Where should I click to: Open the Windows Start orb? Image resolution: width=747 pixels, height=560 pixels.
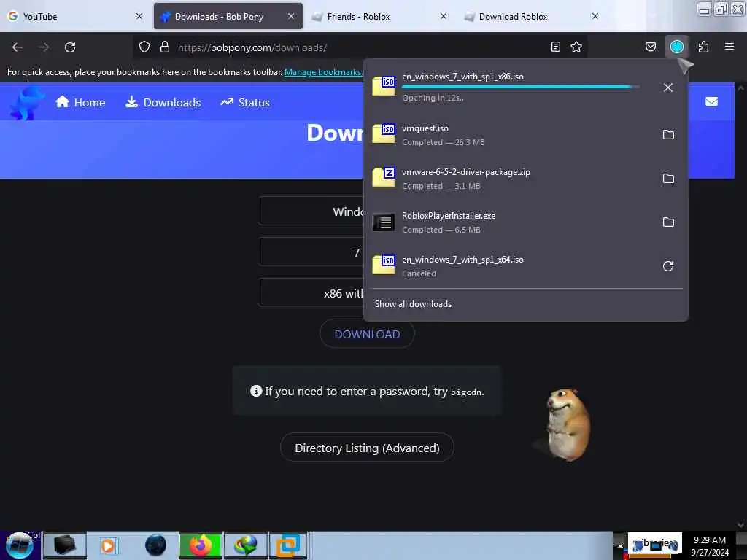[x=20, y=545]
